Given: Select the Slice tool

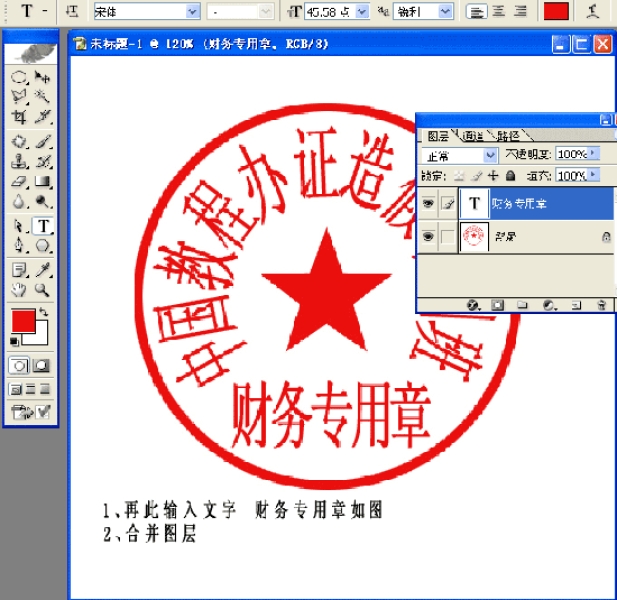Looking at the screenshot, I should pyautogui.click(x=42, y=116).
